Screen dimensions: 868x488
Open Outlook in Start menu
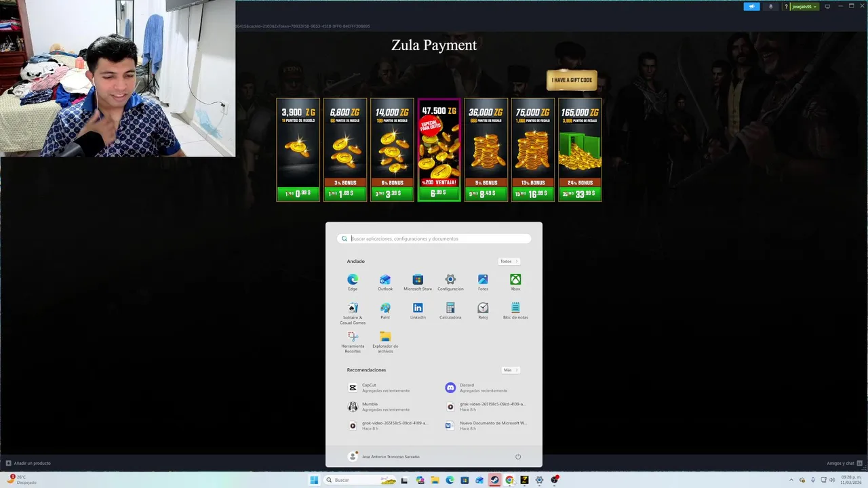(385, 283)
